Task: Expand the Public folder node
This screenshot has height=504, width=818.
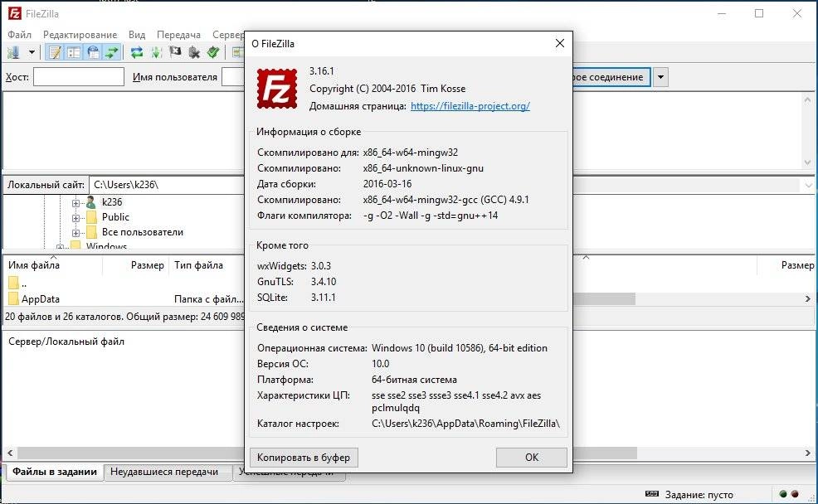Action: pos(75,218)
